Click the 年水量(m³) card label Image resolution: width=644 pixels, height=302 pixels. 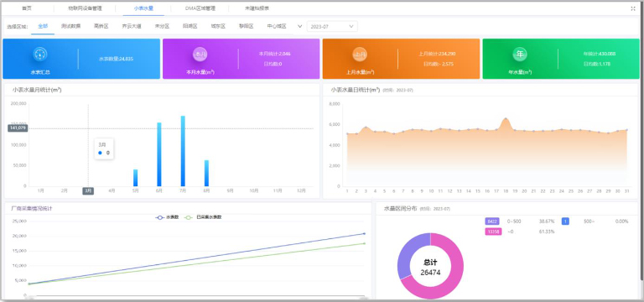(520, 72)
